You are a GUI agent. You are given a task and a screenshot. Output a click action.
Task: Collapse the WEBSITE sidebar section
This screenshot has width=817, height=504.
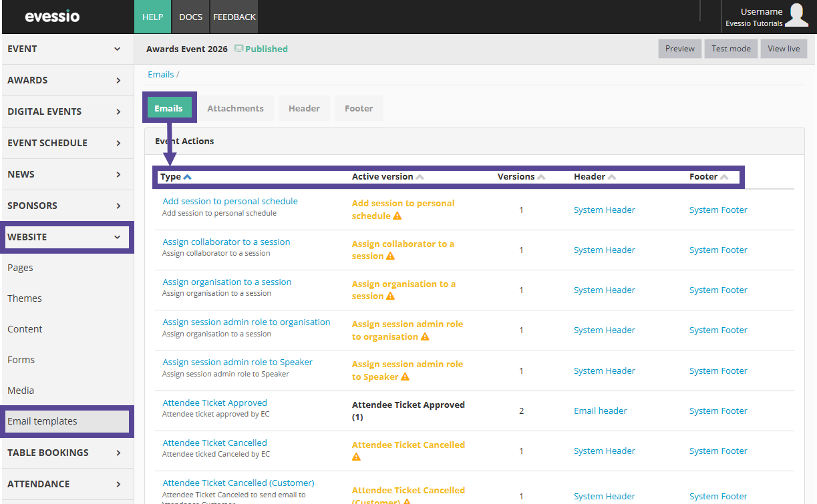(x=67, y=237)
